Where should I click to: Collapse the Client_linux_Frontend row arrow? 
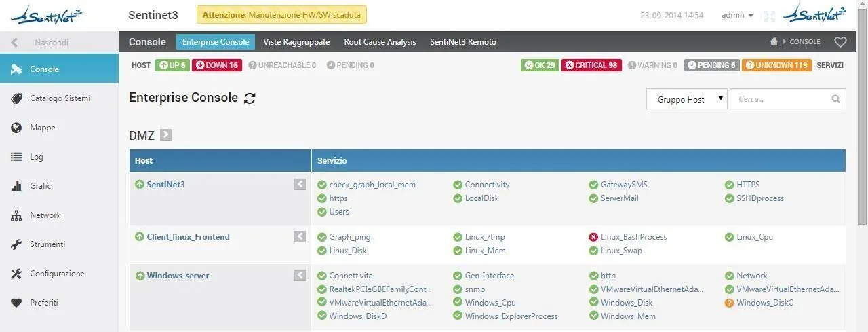tap(300, 236)
